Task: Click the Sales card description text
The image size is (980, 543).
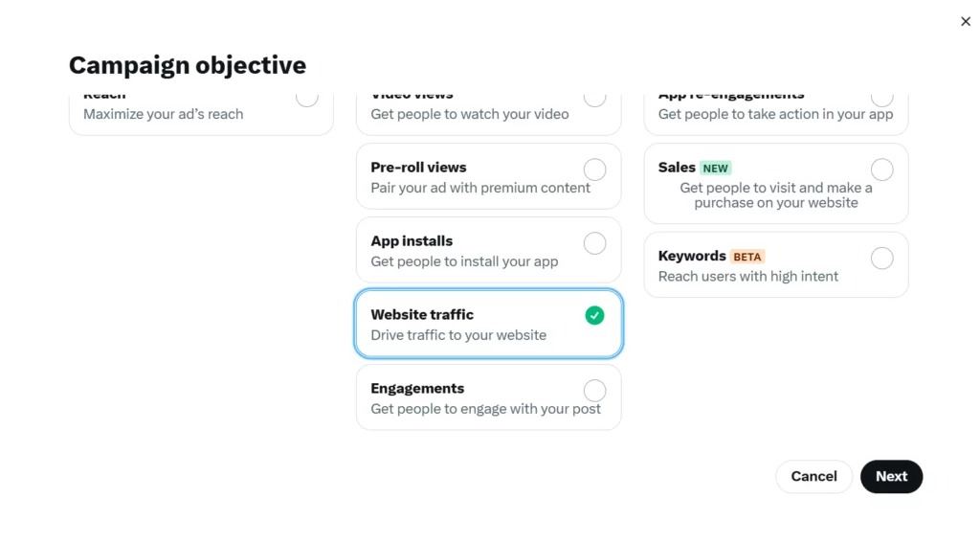Action: pyautogui.click(x=775, y=195)
